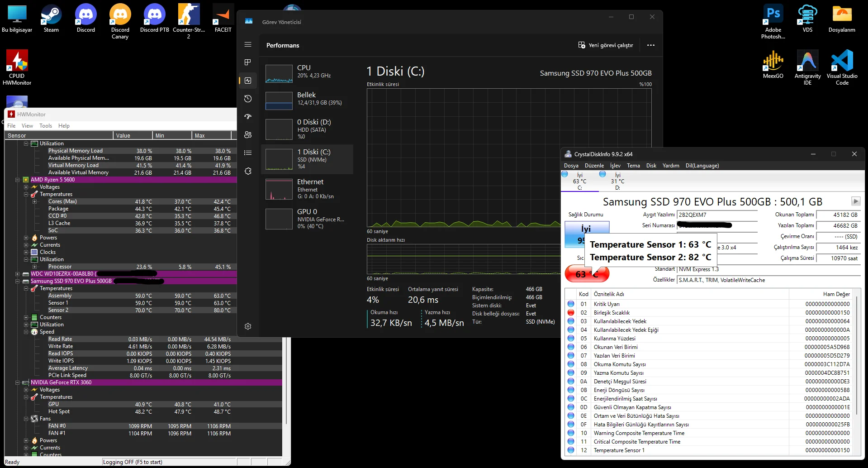This screenshot has height=468, width=868.
Task: Open Startup apps in Task Manager sidebar
Action: (248, 116)
